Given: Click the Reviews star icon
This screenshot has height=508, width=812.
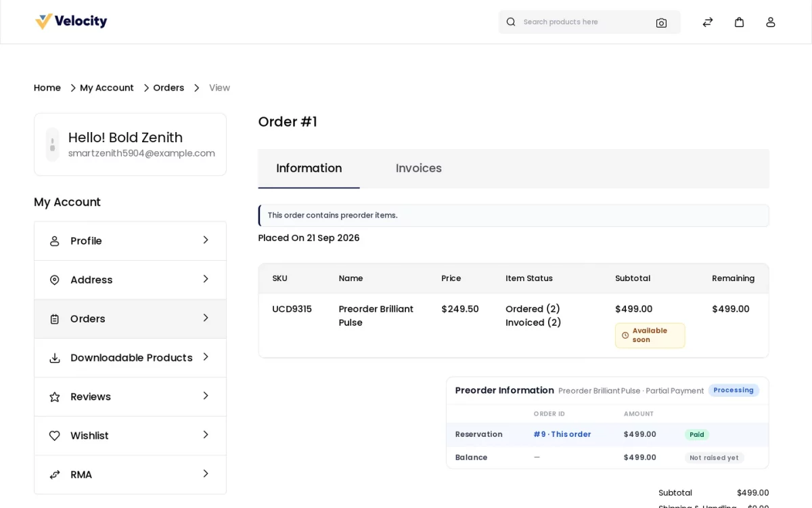Looking at the screenshot, I should point(55,397).
